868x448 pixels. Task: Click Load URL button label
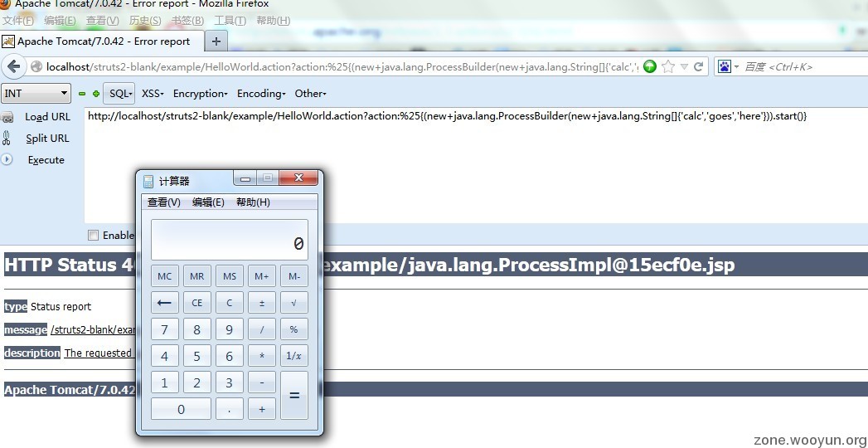click(x=47, y=117)
